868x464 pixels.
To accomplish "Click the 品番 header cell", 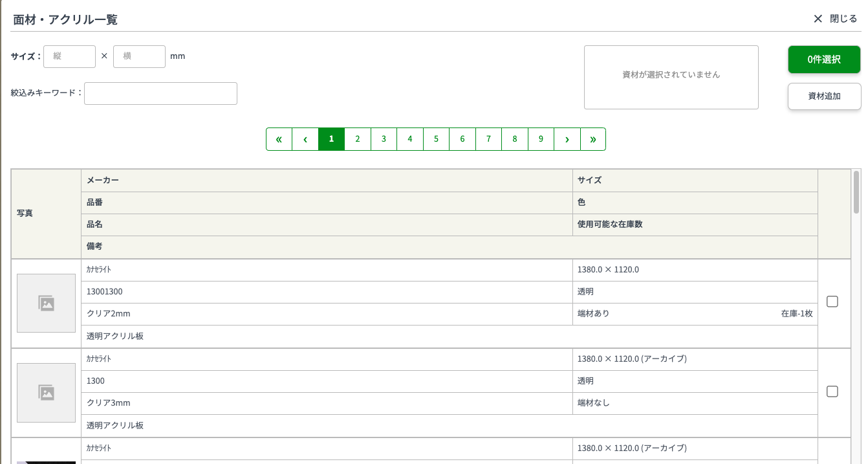I will click(x=327, y=203).
